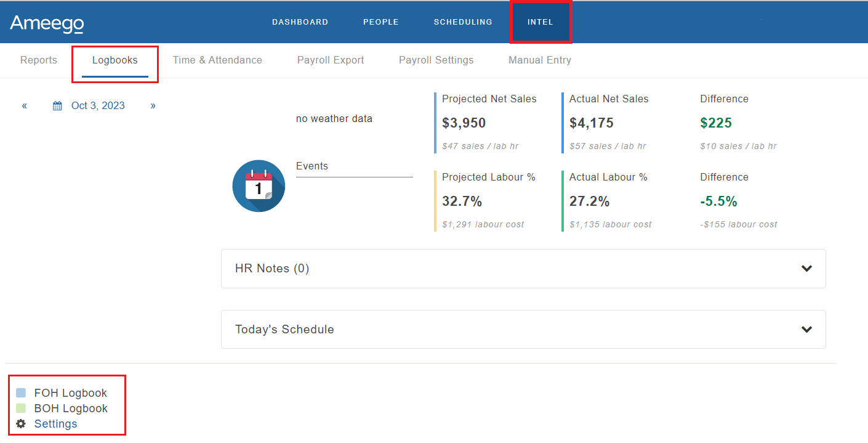Select the Payroll Export tab
This screenshot has height=443, width=868.
330,60
